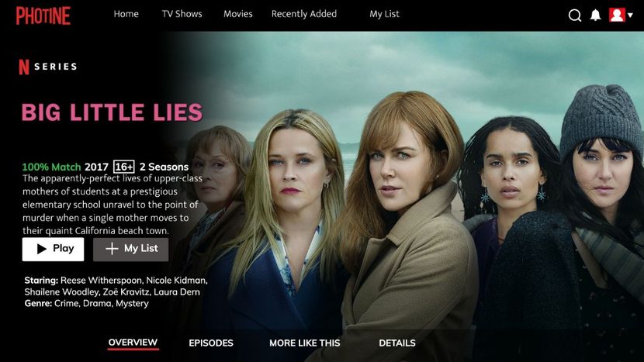This screenshot has width=644, height=362.
Task: Open the search magnifier icon
Action: coord(575,16)
